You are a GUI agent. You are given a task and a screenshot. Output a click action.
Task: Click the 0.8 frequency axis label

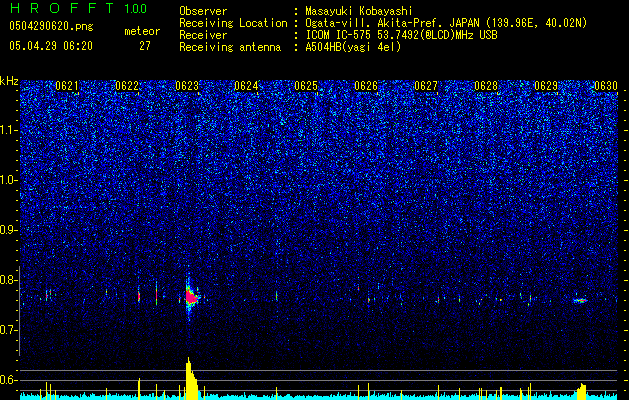[9, 280]
